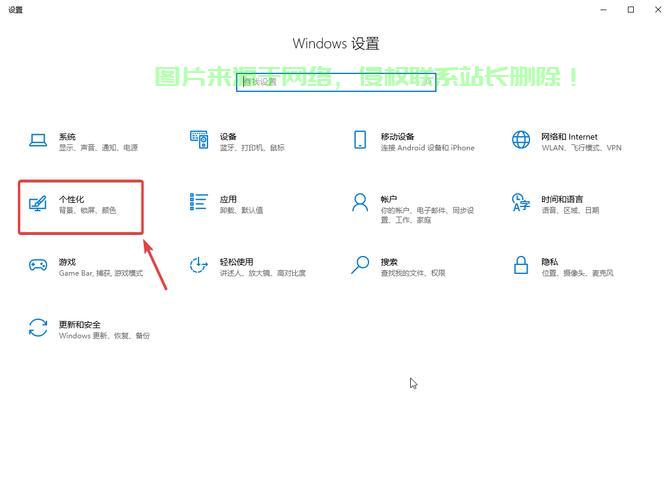Select the 帐户 category title
This screenshot has height=500, width=672.
389,199
